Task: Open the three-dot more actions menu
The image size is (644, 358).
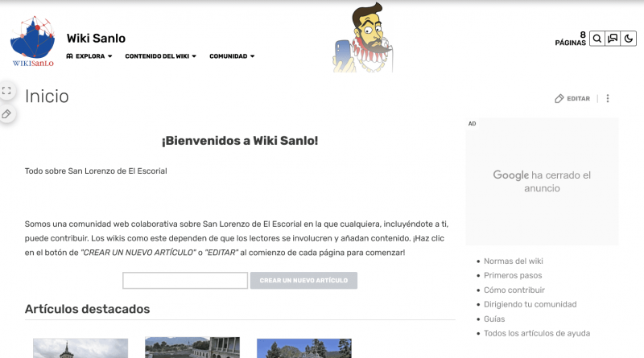Action: (608, 99)
